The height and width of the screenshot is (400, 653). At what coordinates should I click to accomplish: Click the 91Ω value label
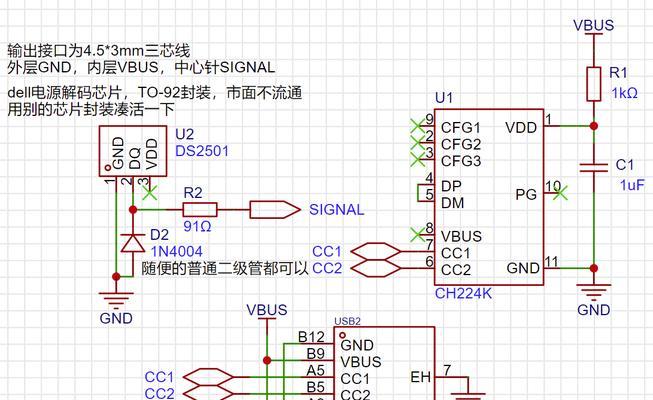click(x=197, y=226)
